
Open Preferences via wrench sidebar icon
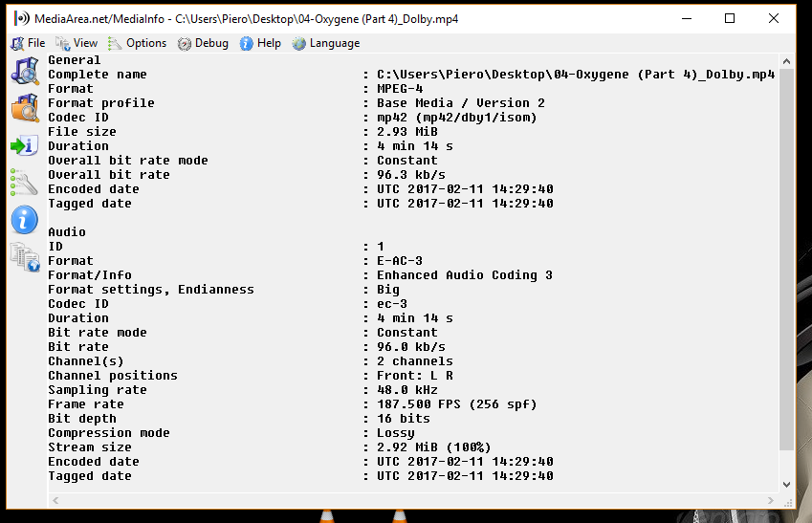click(x=24, y=183)
